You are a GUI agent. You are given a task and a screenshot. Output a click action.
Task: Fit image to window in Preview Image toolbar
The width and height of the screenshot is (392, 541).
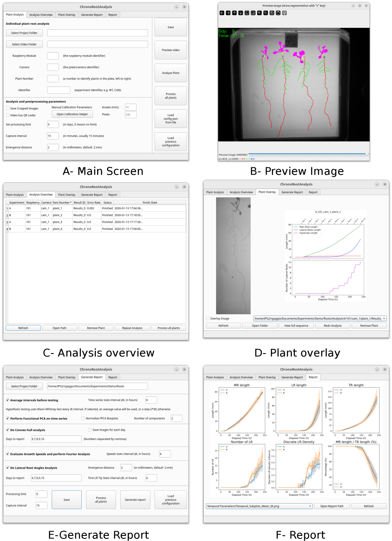coord(253,13)
